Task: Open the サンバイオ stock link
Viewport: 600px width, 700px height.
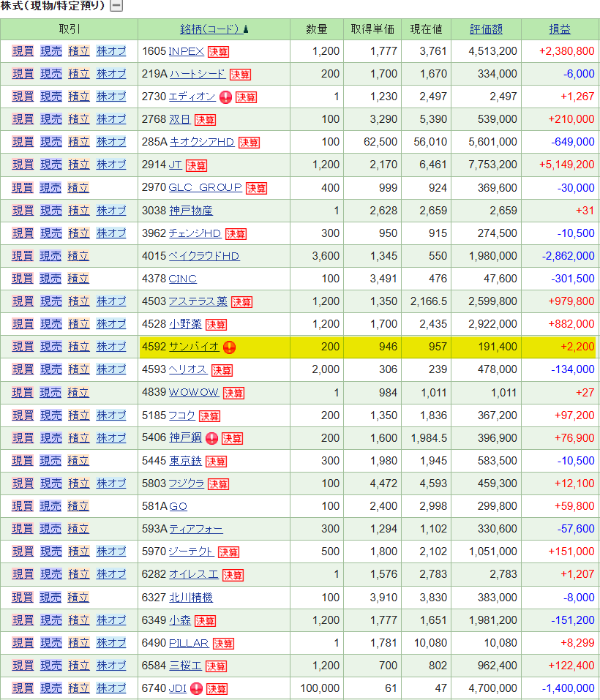Action: [194, 347]
